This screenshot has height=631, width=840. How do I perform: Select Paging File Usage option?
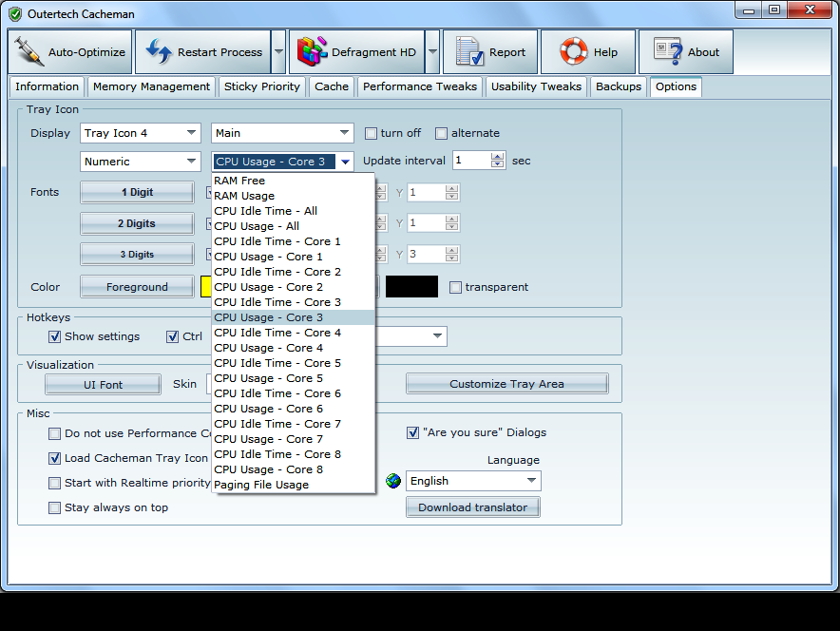click(x=293, y=485)
